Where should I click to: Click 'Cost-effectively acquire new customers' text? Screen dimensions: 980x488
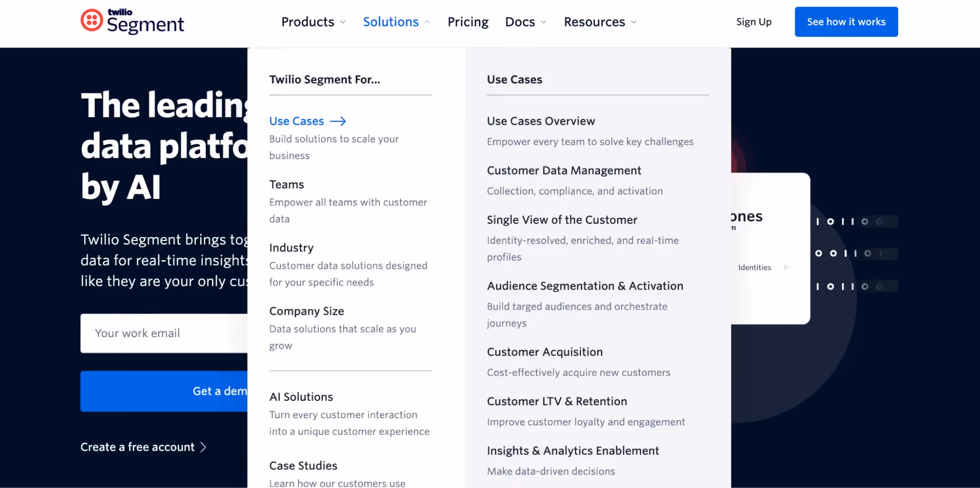coord(578,373)
